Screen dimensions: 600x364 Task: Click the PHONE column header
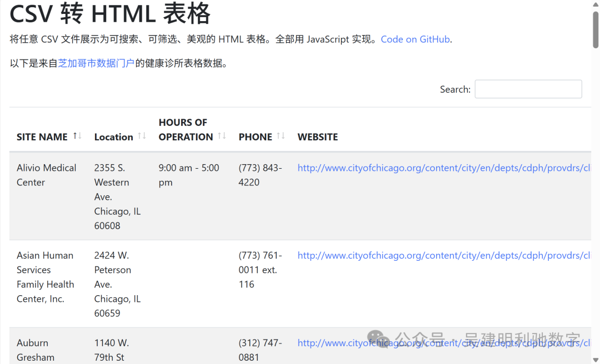point(261,130)
